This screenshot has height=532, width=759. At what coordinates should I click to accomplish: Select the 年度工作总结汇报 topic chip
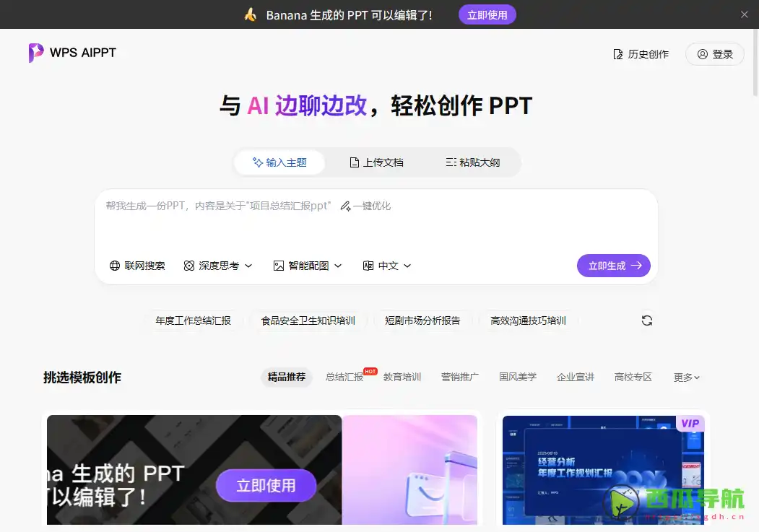(194, 320)
